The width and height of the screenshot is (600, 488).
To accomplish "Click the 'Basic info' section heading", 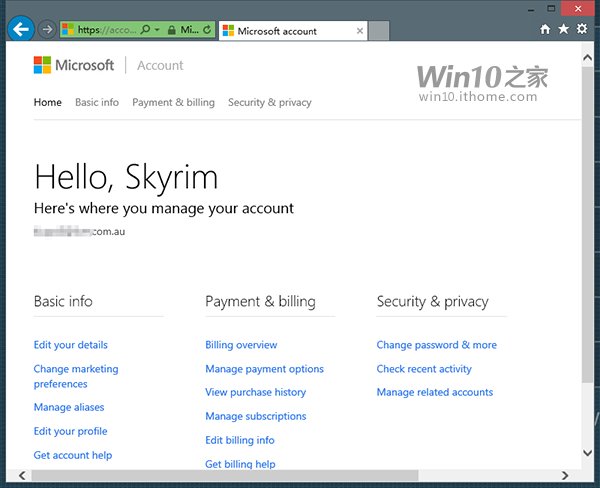I will (63, 302).
